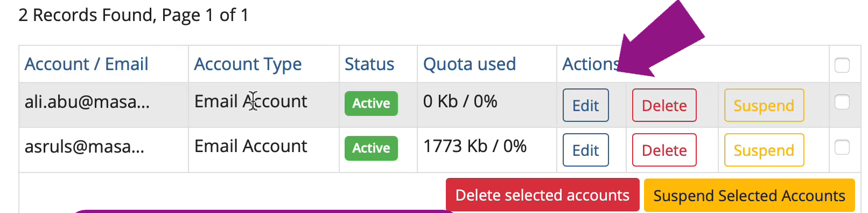This screenshot has height=213, width=868.
Task: Click the Actions column header
Action: pos(591,64)
